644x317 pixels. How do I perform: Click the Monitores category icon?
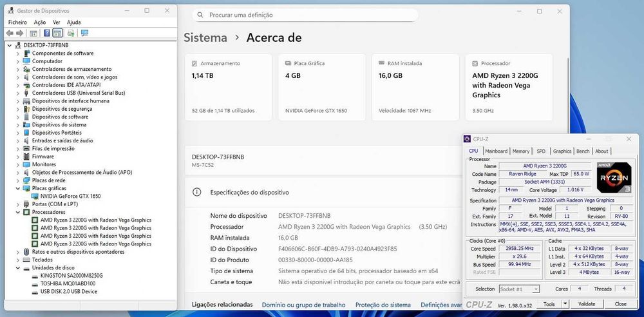(x=26, y=164)
